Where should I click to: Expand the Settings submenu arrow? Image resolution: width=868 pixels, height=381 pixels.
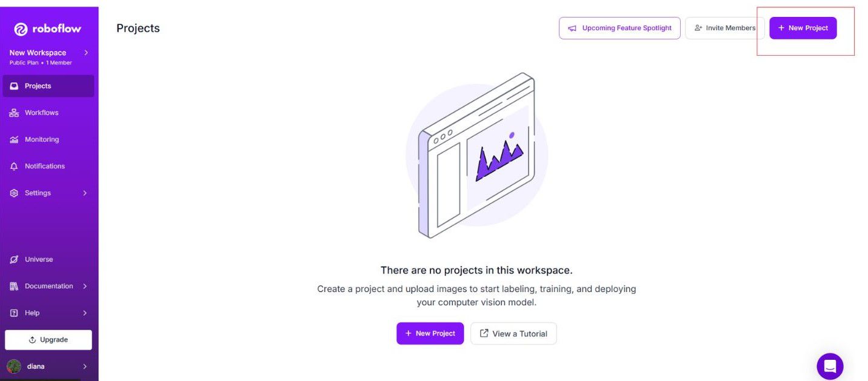(85, 193)
